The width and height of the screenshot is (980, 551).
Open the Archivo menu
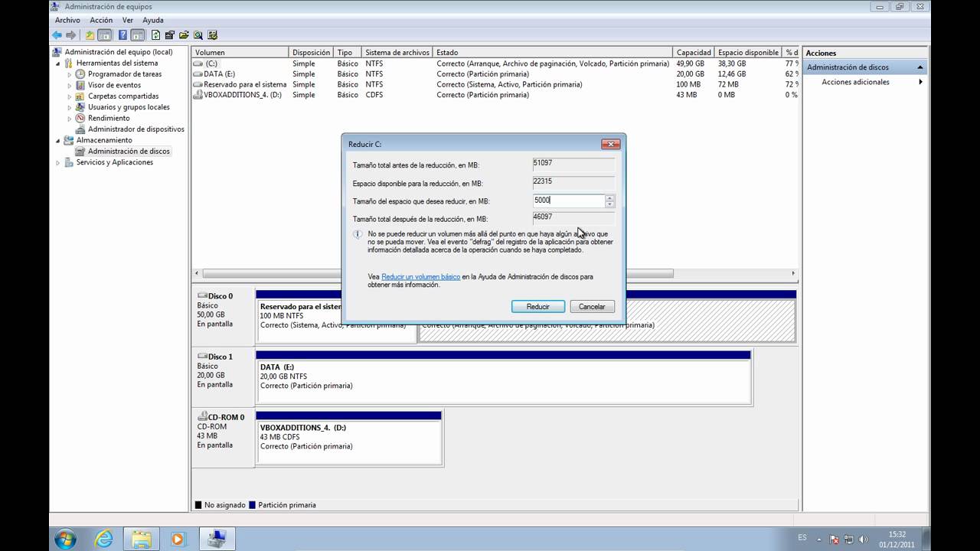click(67, 20)
